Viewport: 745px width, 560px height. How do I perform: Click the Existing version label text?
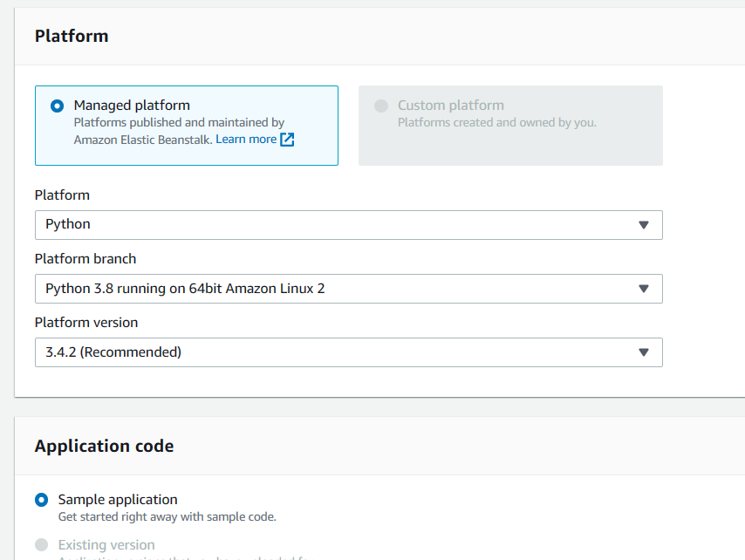tap(106, 545)
